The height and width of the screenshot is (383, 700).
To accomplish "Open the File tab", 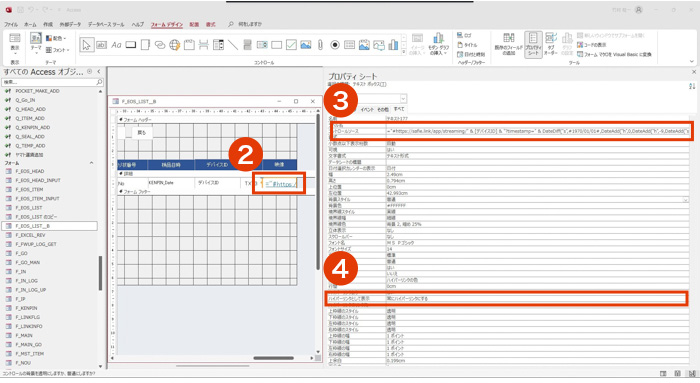I will pos(11,25).
